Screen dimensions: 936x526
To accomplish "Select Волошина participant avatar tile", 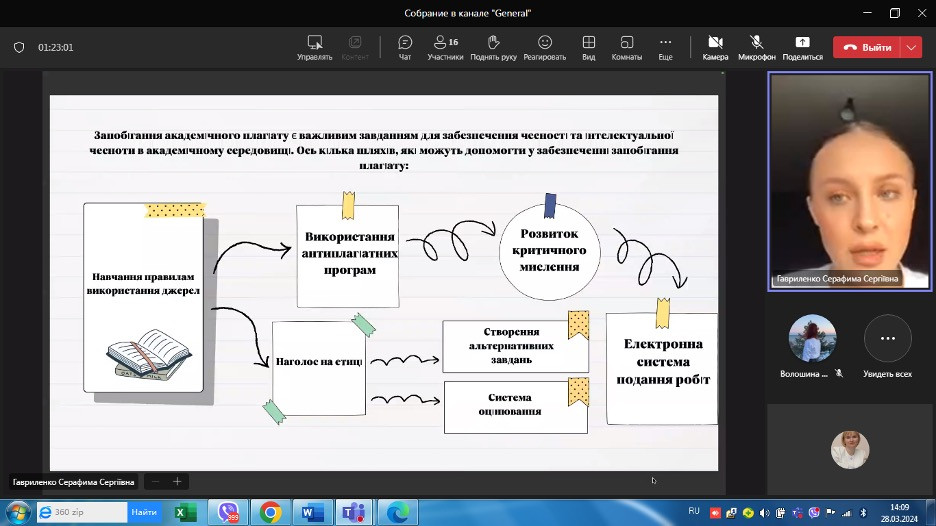I will tap(811, 339).
